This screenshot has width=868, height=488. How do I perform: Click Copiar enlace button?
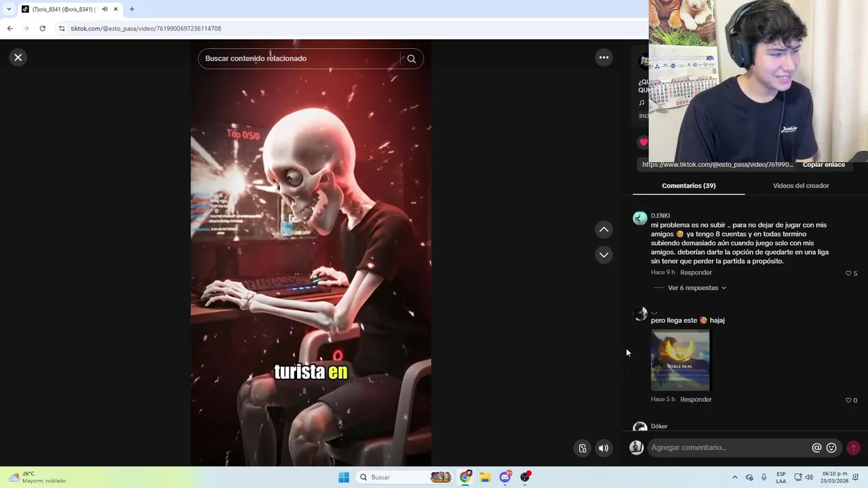click(x=824, y=165)
